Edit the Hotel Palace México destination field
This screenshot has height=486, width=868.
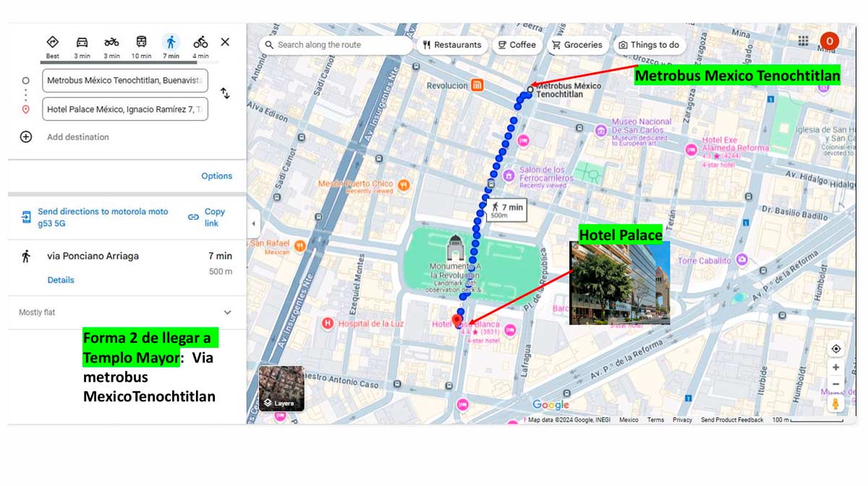125,109
